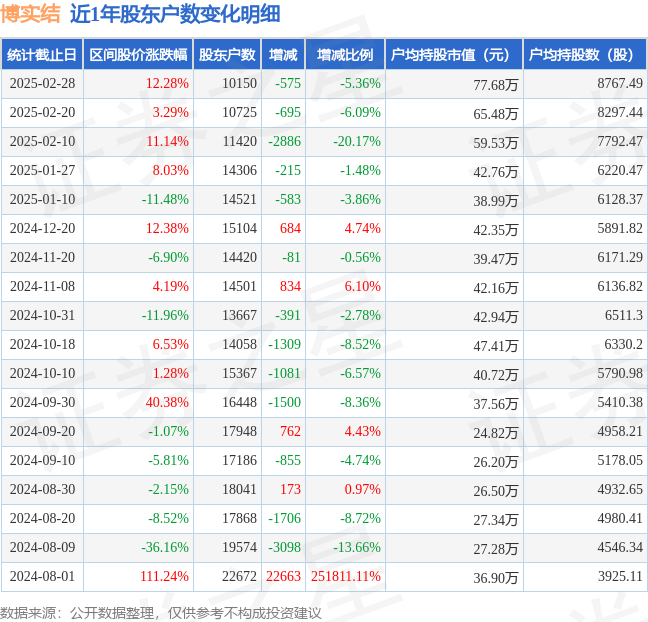Select the date cell 2025-01-10
This screenshot has width=648, height=622.
point(43,199)
